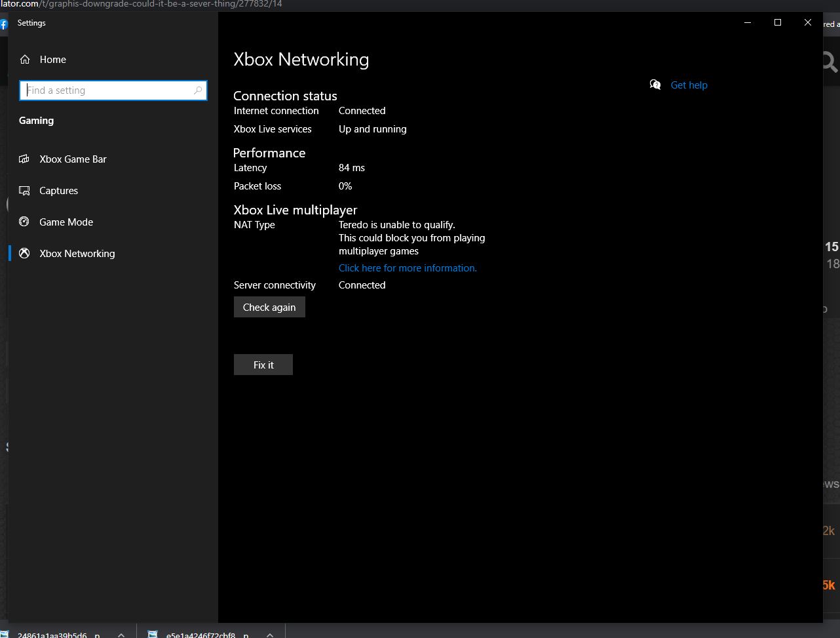
Task: Expand options for the 24861a1aa39b5d6 download
Action: click(x=121, y=634)
